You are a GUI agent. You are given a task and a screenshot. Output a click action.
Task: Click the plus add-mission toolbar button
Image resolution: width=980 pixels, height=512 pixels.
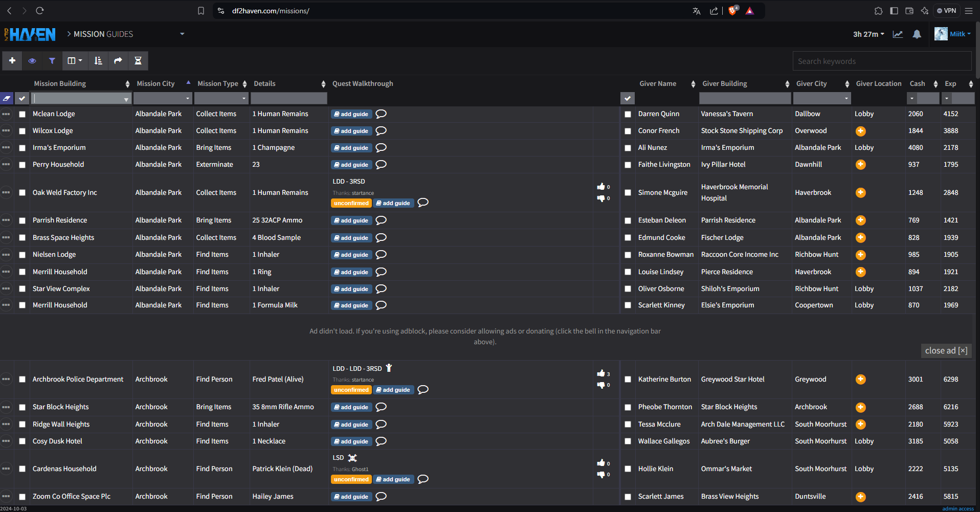(12, 61)
